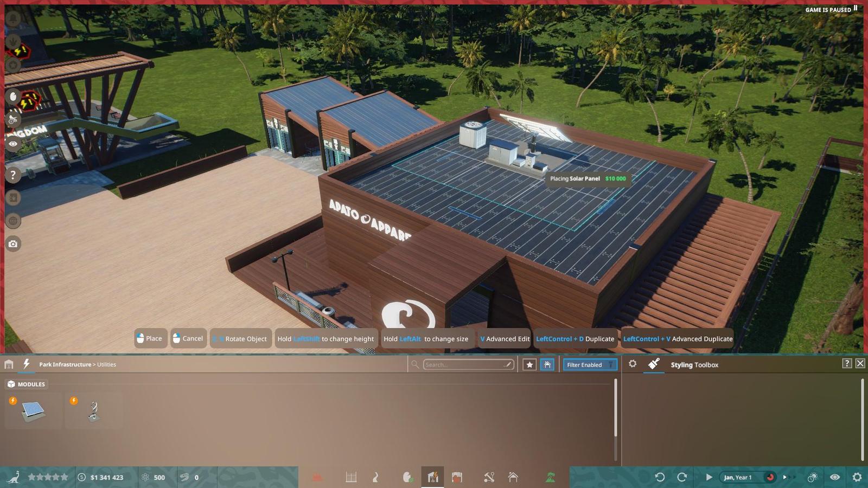The image size is (868, 488).
Task: Toggle the Filter Enabled button
Action: click(x=590, y=365)
